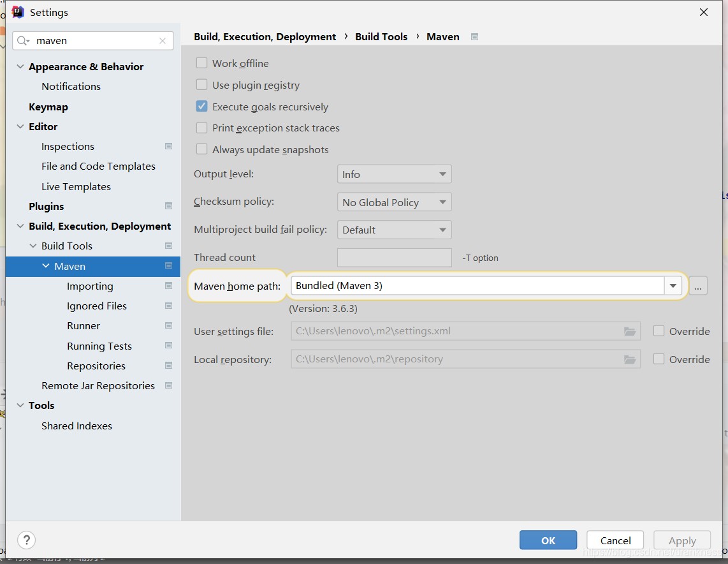Click OK to confirm settings
The height and width of the screenshot is (564, 728).
(548, 540)
